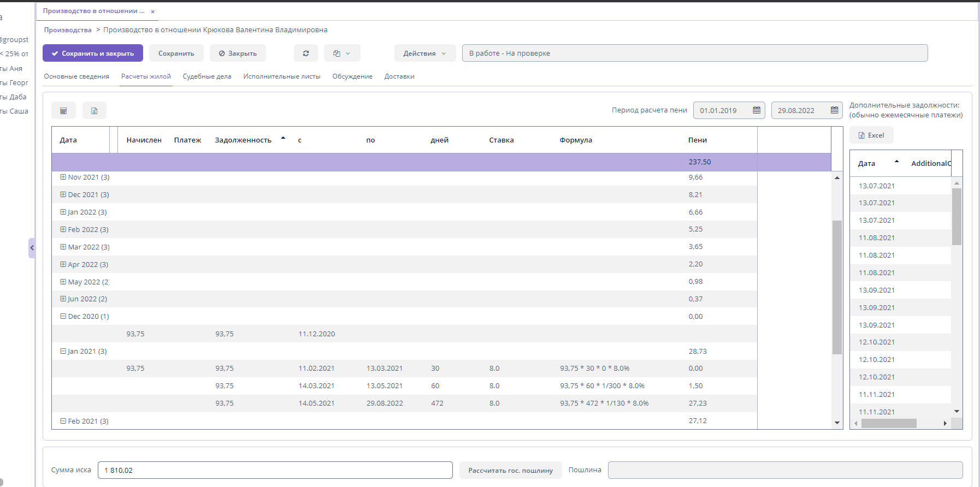
Task: Click Рассчитать гос. пошлину button
Action: (x=510, y=470)
